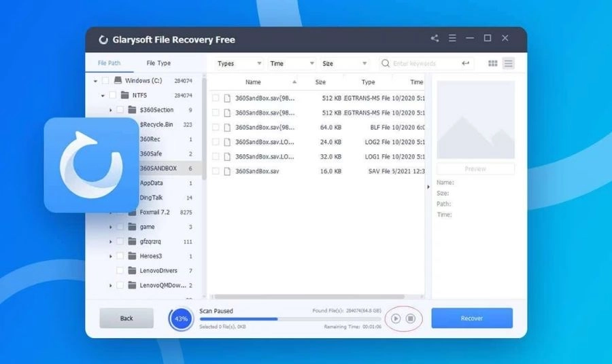612x364 pixels.
Task: Expand the gfzqrzrq folder
Action: [x=110, y=242]
